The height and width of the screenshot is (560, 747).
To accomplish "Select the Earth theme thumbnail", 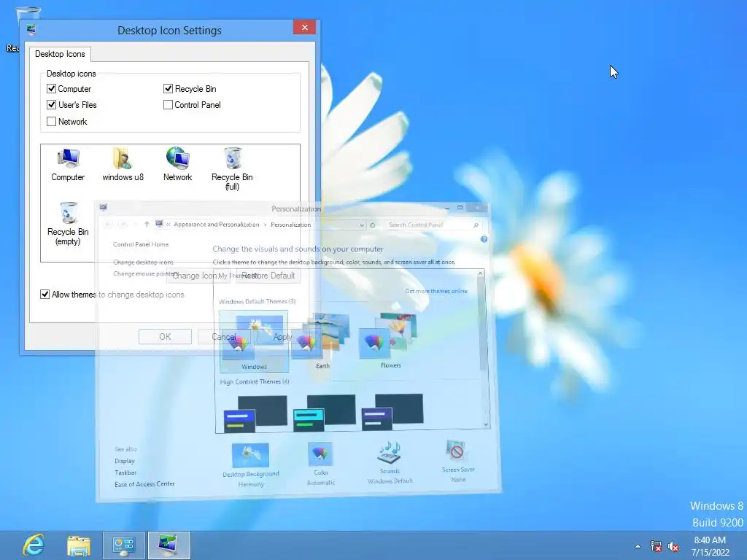I will point(322,341).
